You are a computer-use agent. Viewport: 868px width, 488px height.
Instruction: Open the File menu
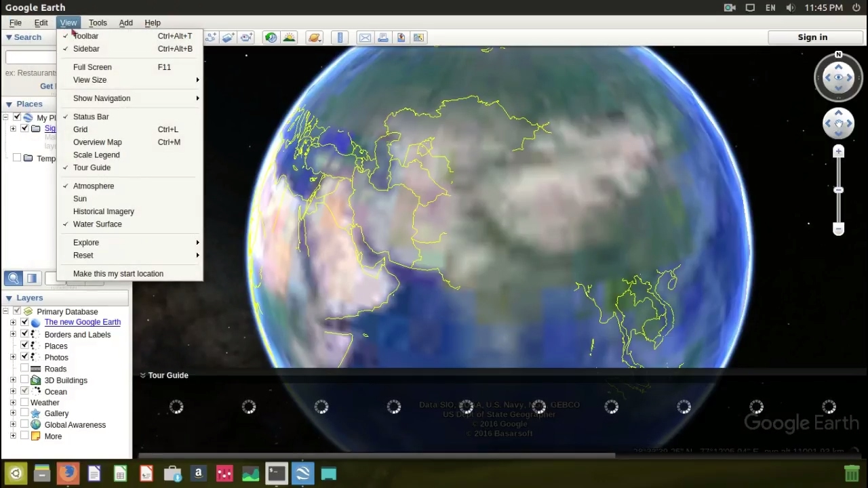pyautogui.click(x=15, y=23)
